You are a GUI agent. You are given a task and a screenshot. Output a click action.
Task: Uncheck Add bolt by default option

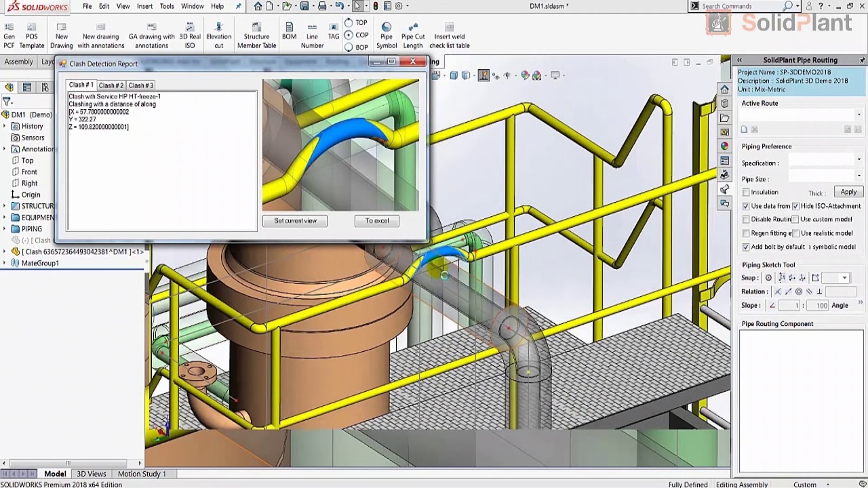coord(746,247)
